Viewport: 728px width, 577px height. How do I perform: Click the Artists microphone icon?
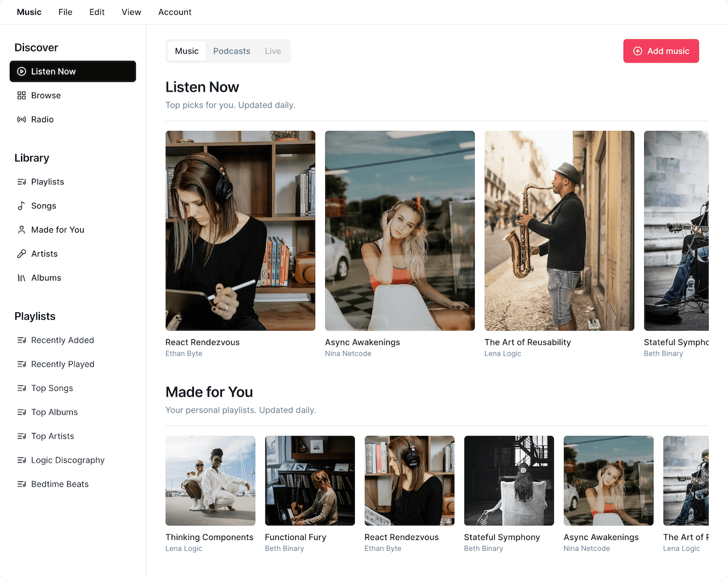(x=22, y=254)
